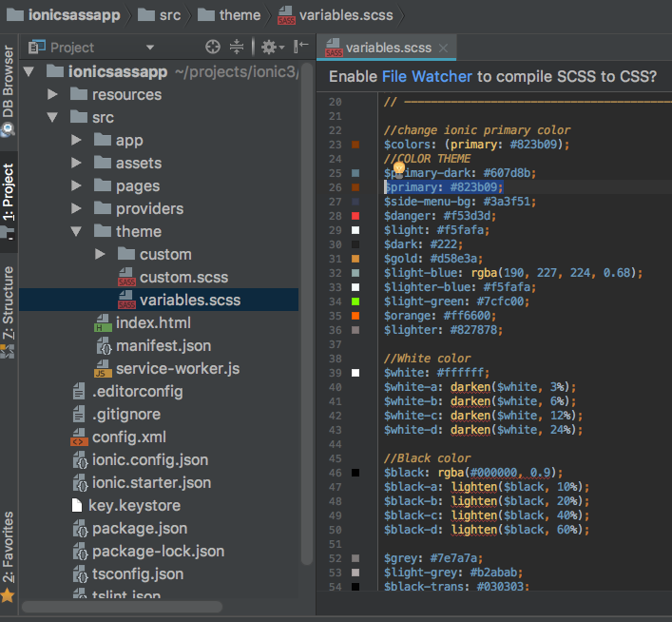Click the scroll from source target icon
The height and width of the screenshot is (622, 672).
pyautogui.click(x=212, y=47)
